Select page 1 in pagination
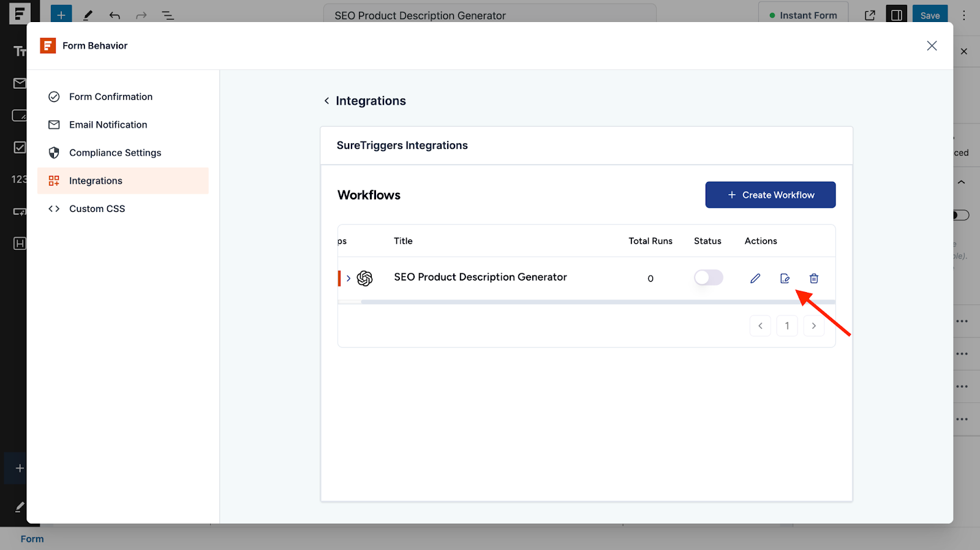This screenshot has width=980, height=550. pyautogui.click(x=787, y=326)
